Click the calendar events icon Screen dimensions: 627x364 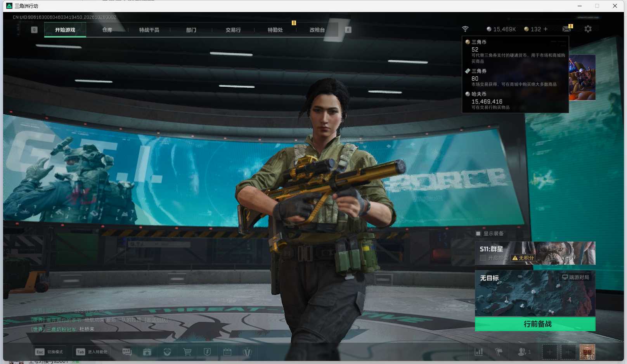227,352
